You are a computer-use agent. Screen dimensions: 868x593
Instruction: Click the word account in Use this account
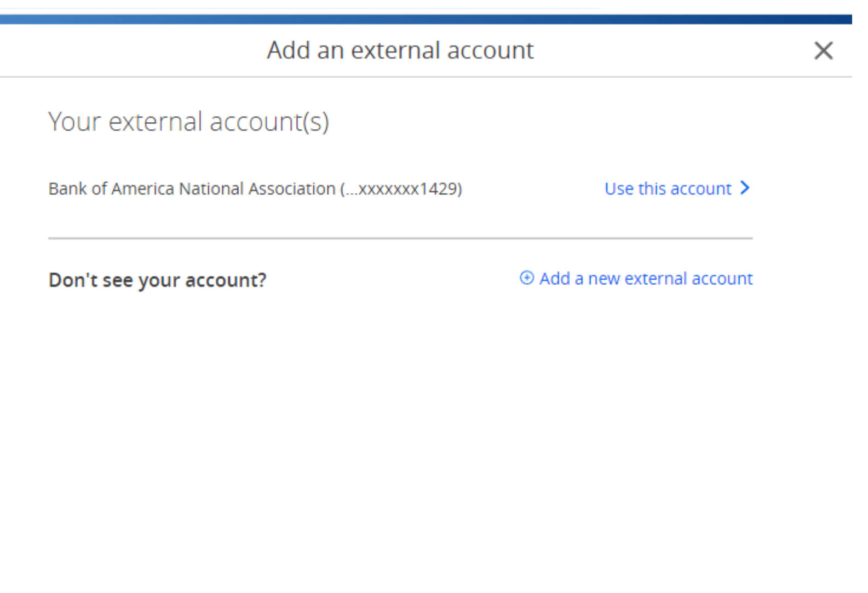(701, 189)
